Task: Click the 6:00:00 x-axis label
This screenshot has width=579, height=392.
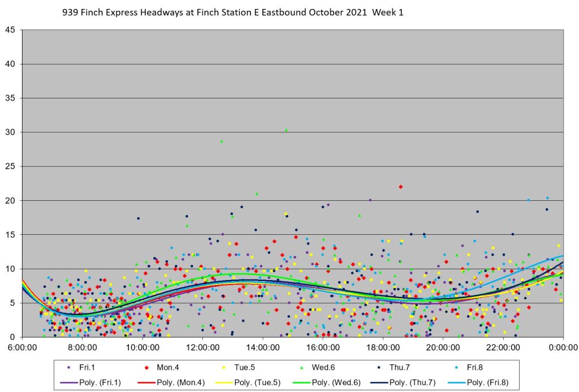Action: [x=21, y=348]
